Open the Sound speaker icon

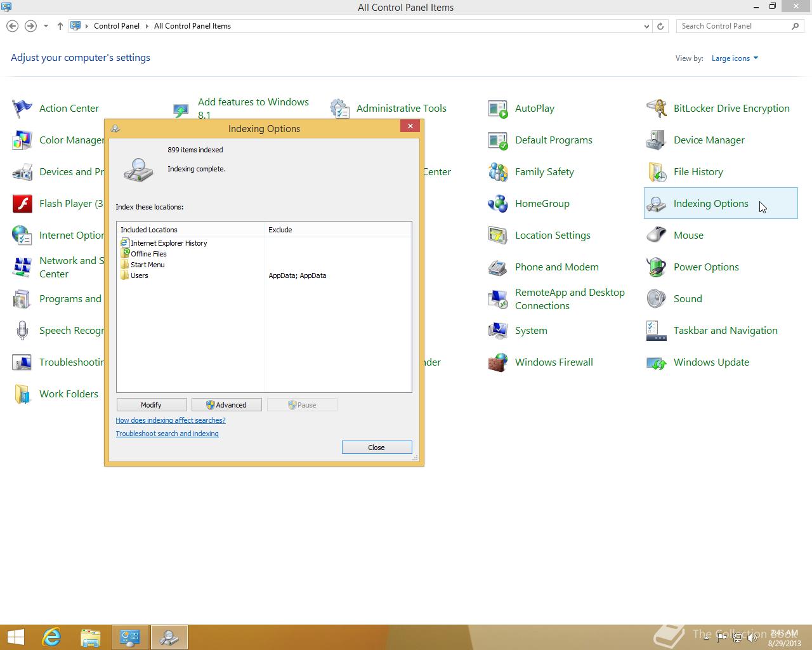[657, 299]
